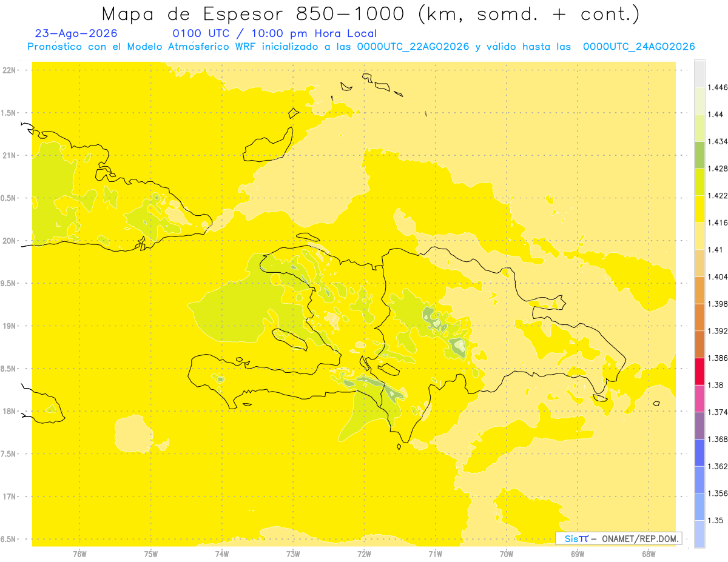Click the 9.5N latitude axis label

pos(9,283)
